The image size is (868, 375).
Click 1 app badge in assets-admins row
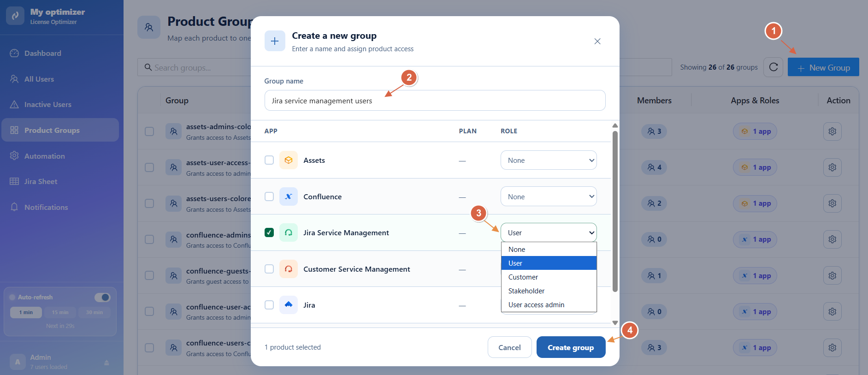click(x=755, y=131)
